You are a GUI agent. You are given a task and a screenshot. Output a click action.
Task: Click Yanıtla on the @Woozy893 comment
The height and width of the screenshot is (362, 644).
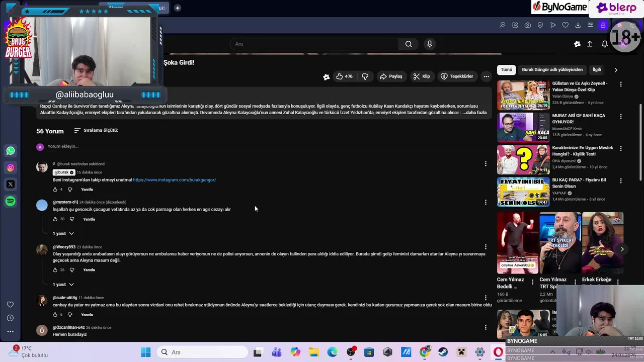tap(89, 270)
